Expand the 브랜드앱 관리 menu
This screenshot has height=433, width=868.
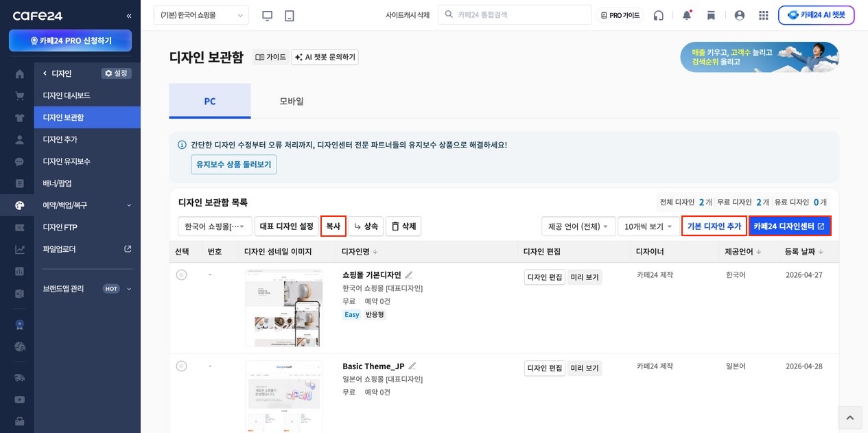pos(129,289)
